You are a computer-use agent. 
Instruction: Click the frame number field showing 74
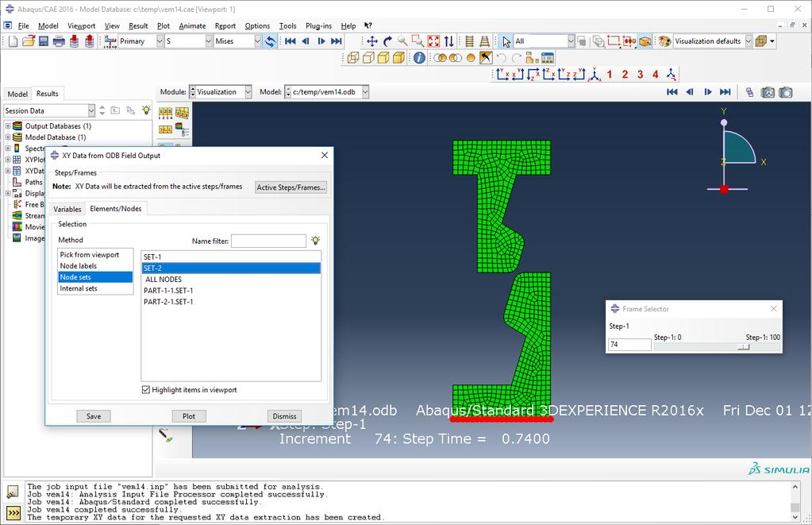629,344
